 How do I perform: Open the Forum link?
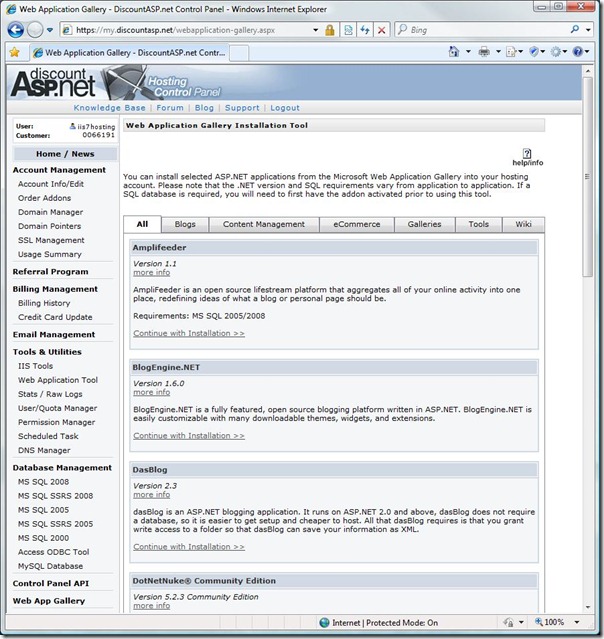170,108
